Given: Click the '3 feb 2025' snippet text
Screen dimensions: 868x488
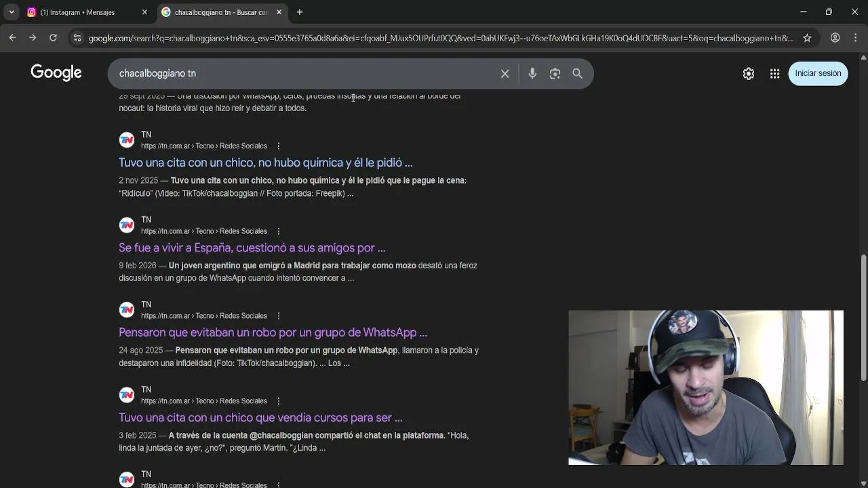Looking at the screenshot, I should coord(294,441).
